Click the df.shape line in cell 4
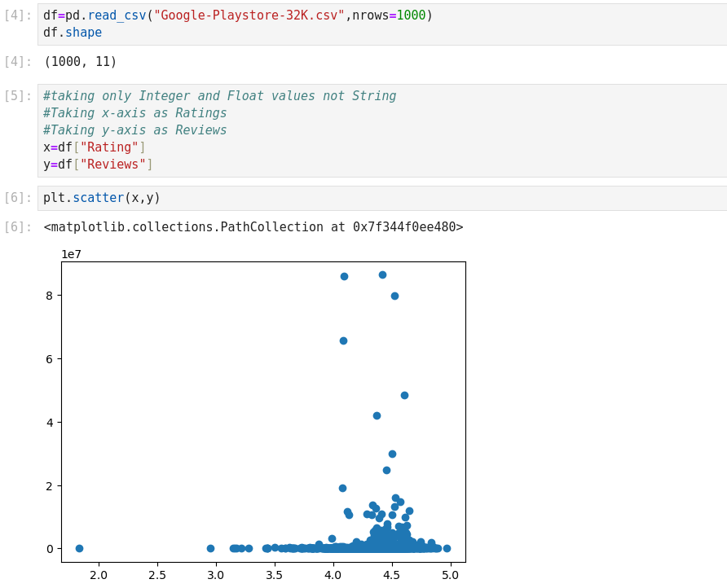This screenshot has width=727, height=588. click(73, 33)
